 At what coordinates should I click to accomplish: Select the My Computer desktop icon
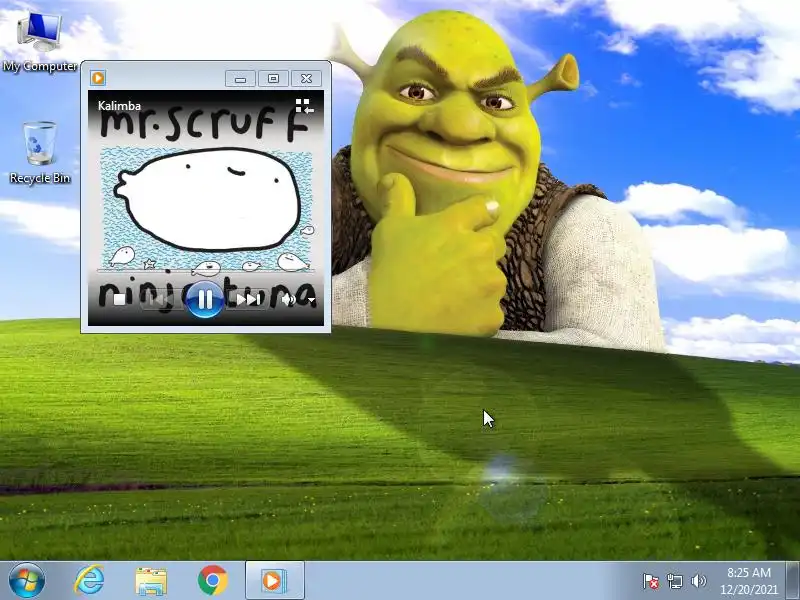coord(40,43)
